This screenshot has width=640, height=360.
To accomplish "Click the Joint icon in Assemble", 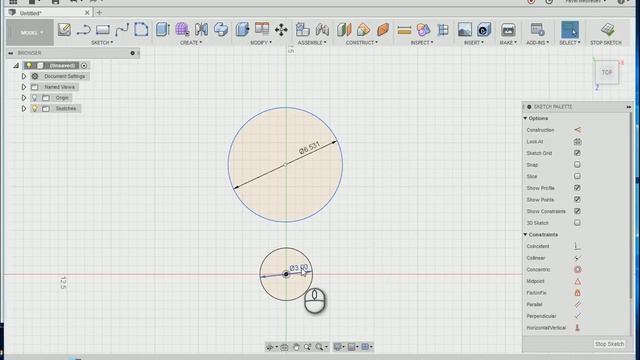I will tap(322, 29).
